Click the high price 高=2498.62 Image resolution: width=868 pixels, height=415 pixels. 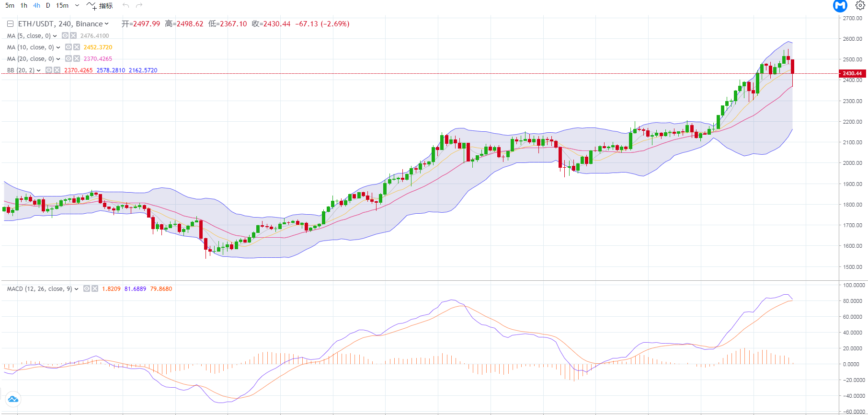[x=184, y=24]
